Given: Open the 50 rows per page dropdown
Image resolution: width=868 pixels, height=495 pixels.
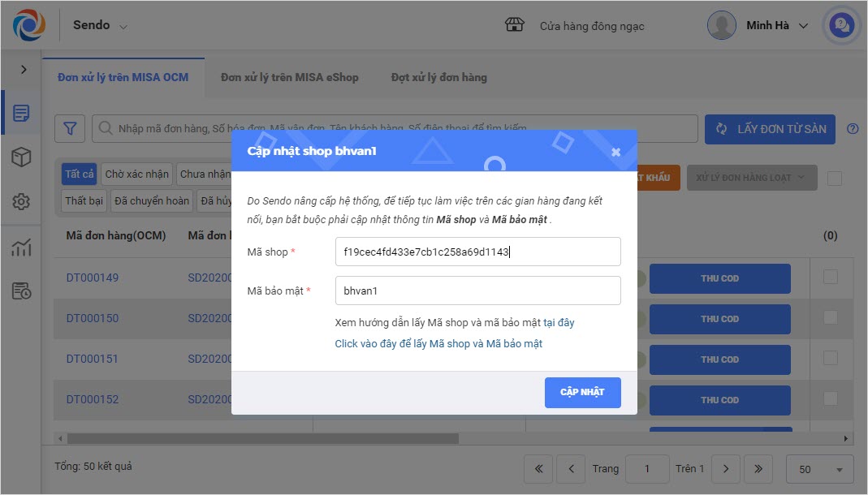Looking at the screenshot, I should point(820,469).
